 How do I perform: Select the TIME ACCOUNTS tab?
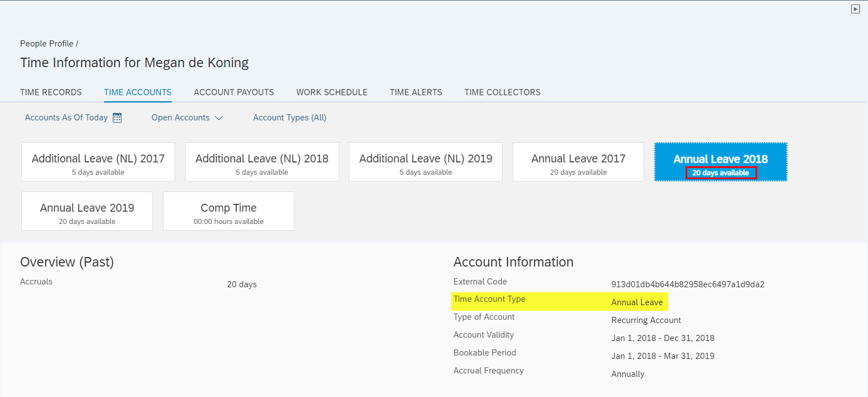[138, 92]
